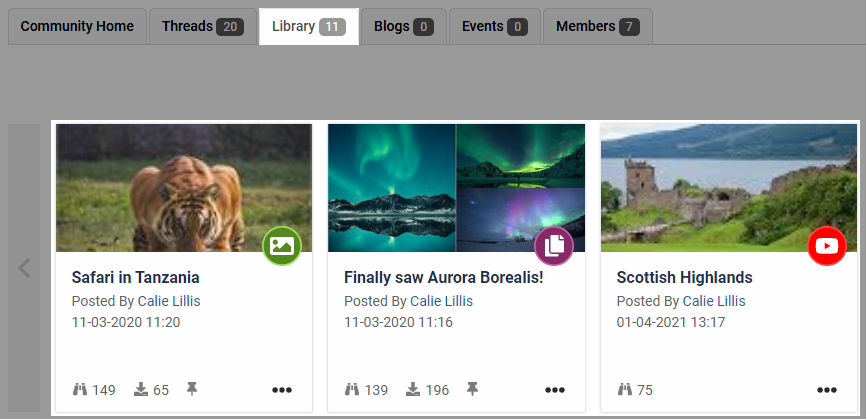Open the Members tab
Screen dimensions: 866x419
[x=598, y=26]
